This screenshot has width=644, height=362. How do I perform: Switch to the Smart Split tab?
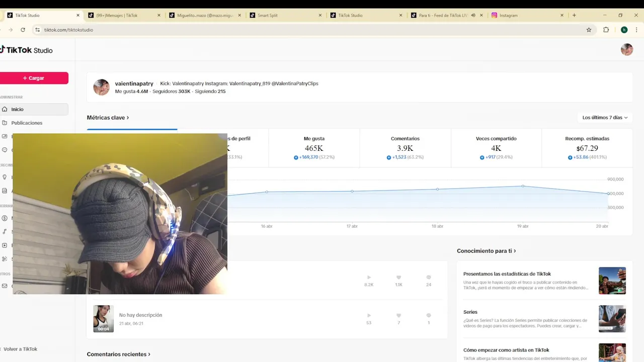[x=285, y=15]
